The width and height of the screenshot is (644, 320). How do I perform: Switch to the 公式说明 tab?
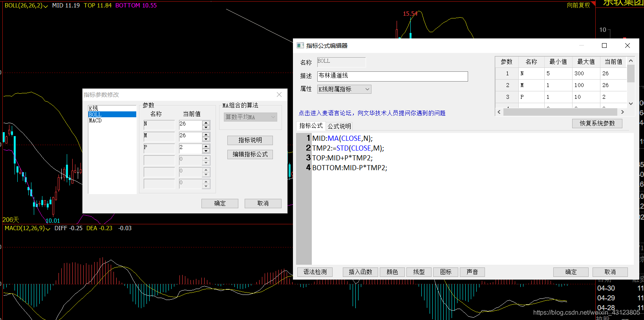click(339, 126)
